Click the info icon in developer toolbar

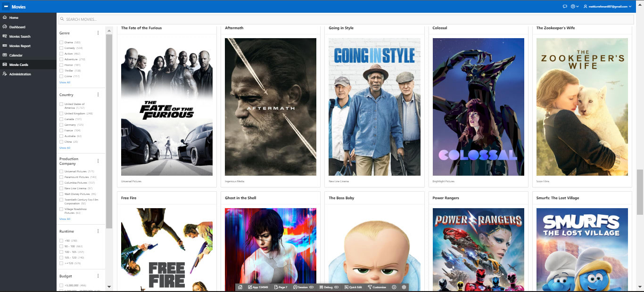tap(394, 287)
